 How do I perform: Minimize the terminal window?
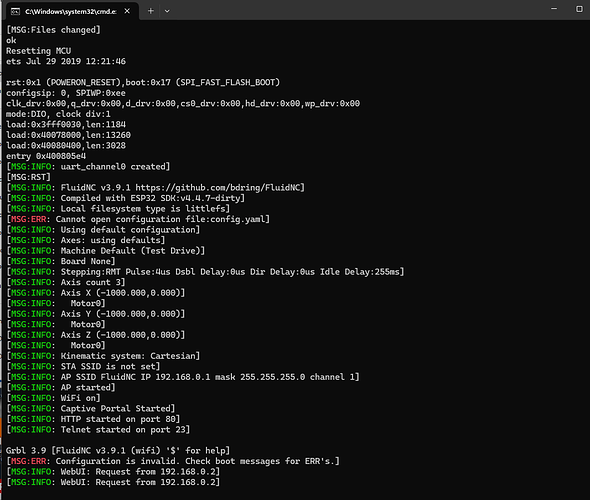(x=554, y=8)
